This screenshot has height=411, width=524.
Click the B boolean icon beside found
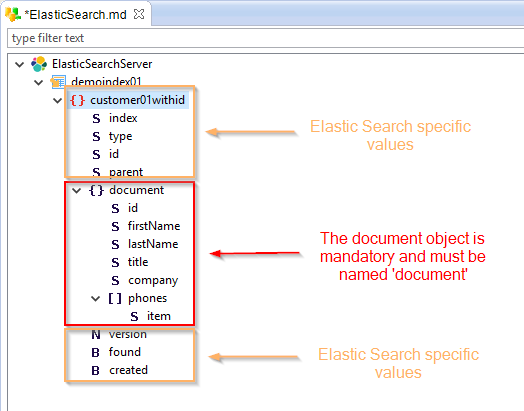click(96, 353)
